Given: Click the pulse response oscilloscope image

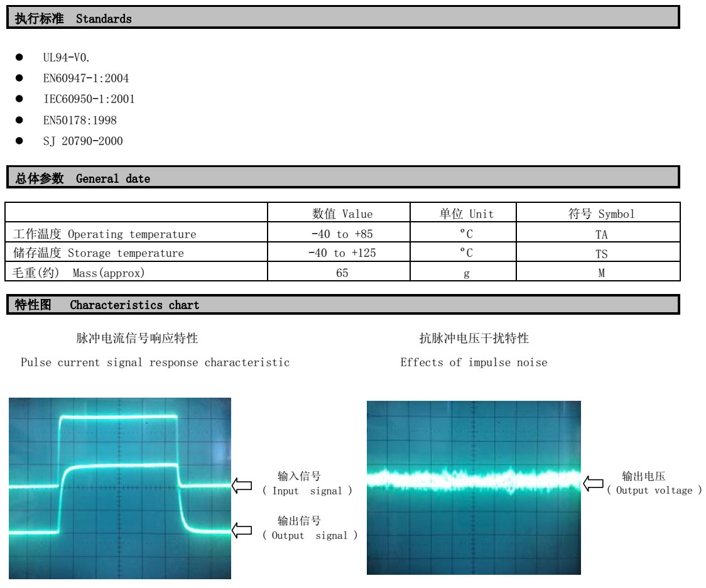Looking at the screenshot, I should 120,488.
